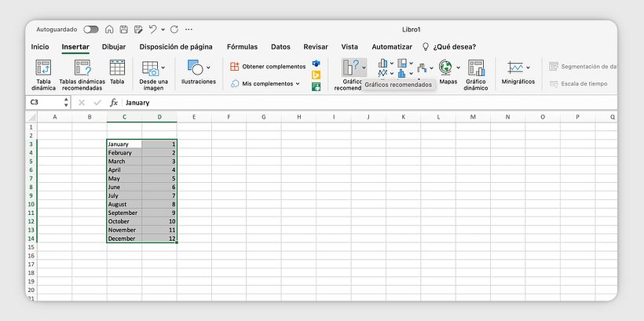
Task: Select the column H header
Action: tap(298, 117)
